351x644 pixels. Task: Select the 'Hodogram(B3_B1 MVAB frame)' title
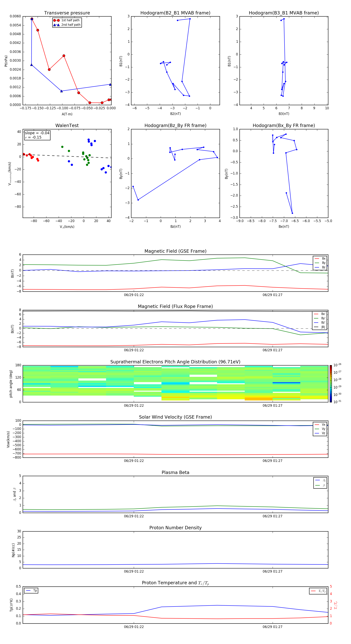tap(284, 13)
